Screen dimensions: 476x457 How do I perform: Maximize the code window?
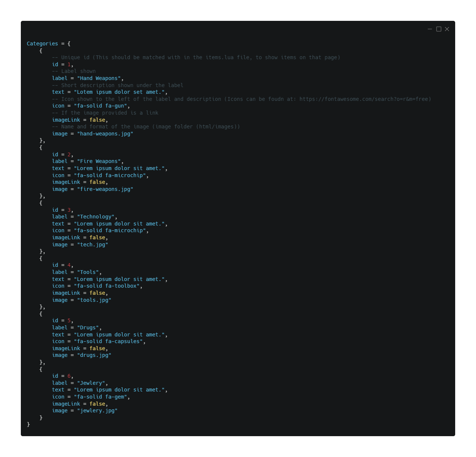pyautogui.click(x=439, y=29)
